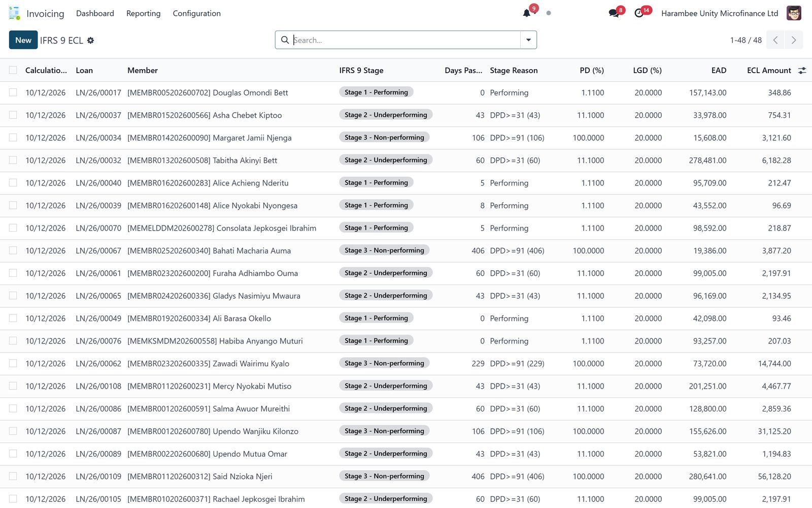Sort by the Member column header
This screenshot has height=508, width=812.
143,71
